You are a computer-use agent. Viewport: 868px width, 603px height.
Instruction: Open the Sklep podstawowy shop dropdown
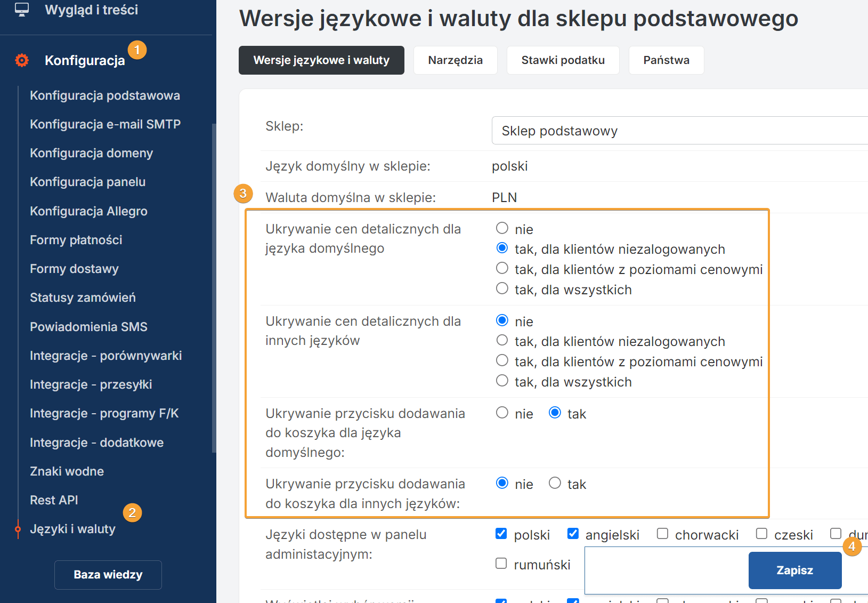click(x=679, y=131)
